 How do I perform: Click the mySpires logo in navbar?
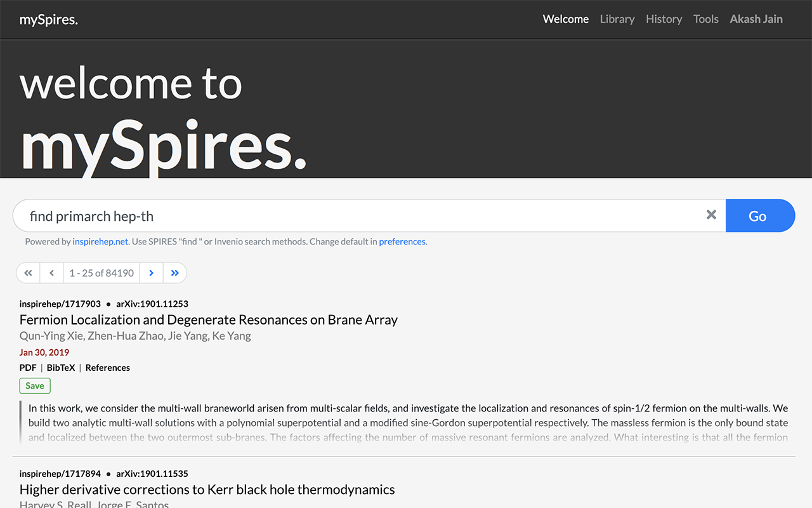click(x=49, y=19)
